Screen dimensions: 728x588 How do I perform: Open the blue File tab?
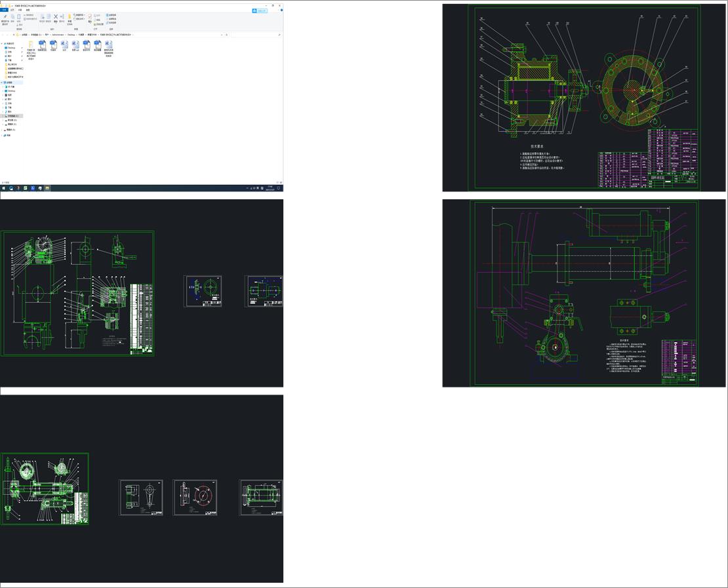click(x=3, y=10)
